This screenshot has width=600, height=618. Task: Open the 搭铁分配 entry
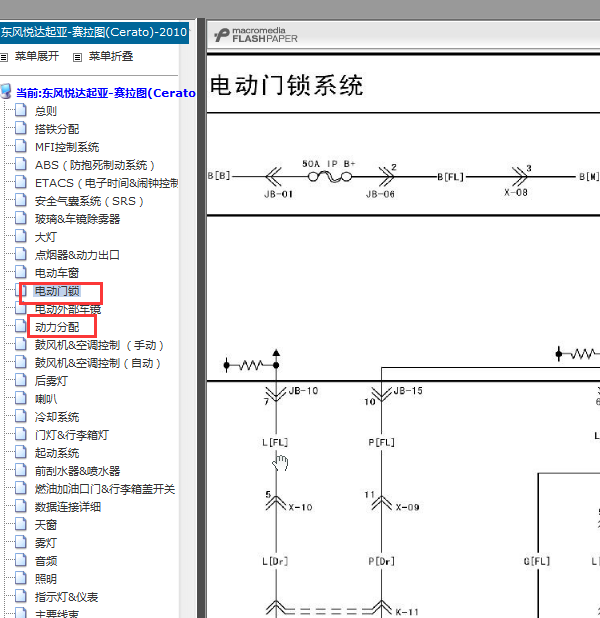coord(57,129)
